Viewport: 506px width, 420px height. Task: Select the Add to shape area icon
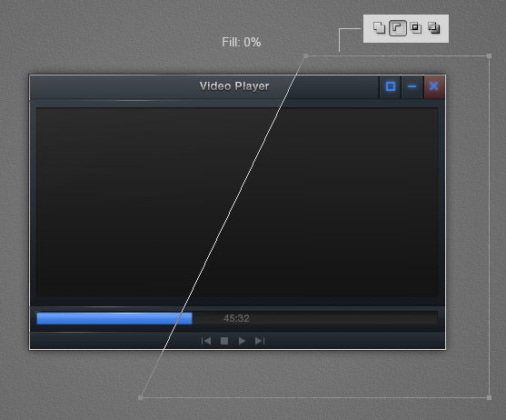click(x=379, y=28)
